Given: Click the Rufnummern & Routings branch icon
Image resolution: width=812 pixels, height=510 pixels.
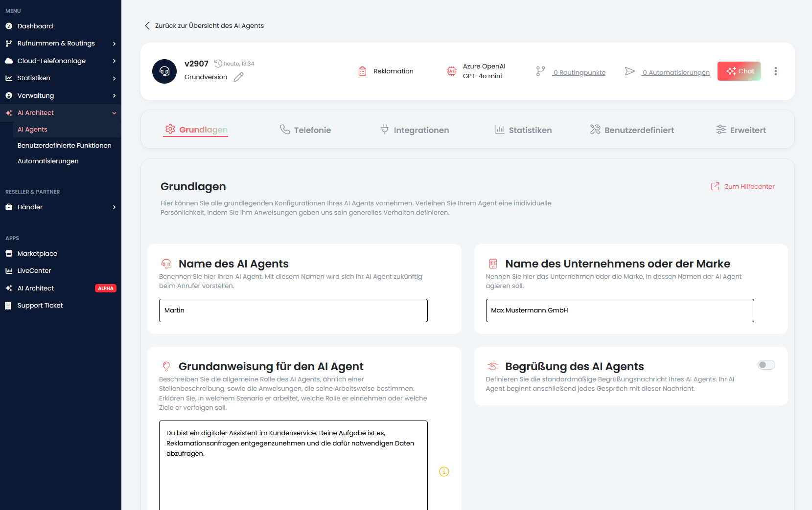Looking at the screenshot, I should tap(9, 44).
